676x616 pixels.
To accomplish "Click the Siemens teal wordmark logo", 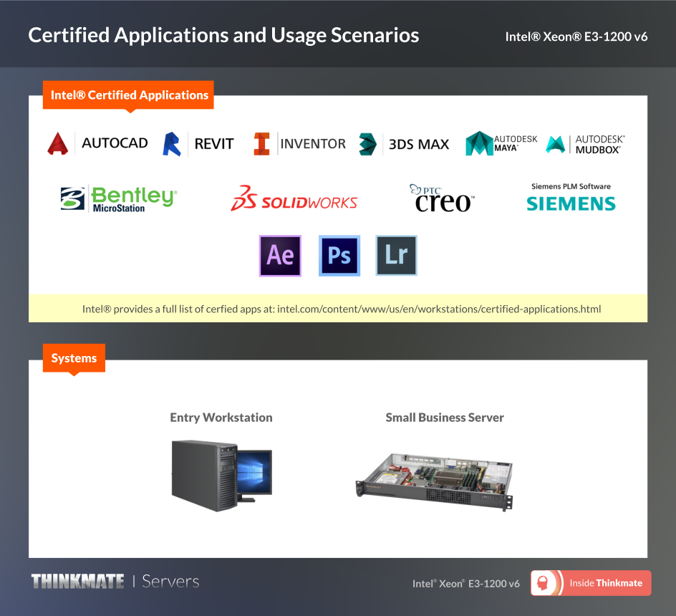I will 571,203.
